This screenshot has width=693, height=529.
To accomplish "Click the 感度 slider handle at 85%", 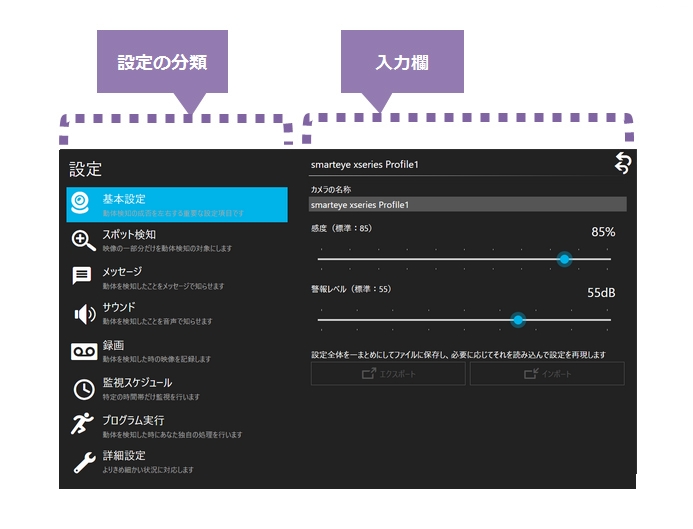I will click(564, 259).
